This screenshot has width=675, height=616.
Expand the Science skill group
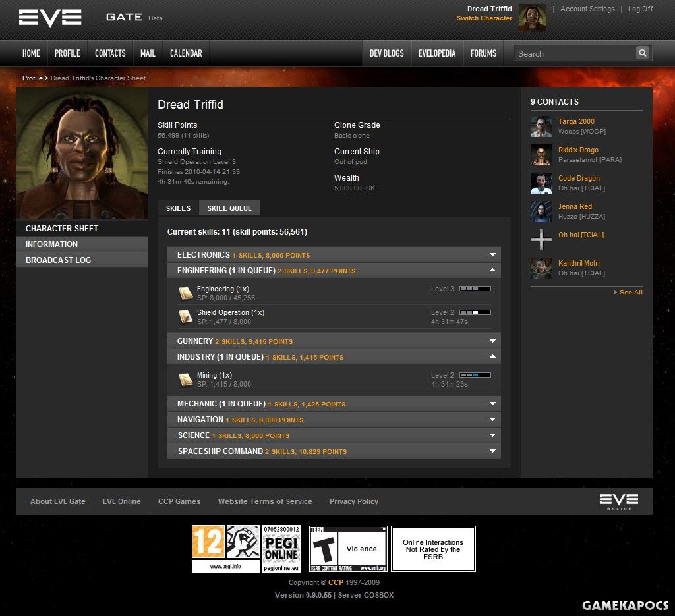pyautogui.click(x=334, y=435)
